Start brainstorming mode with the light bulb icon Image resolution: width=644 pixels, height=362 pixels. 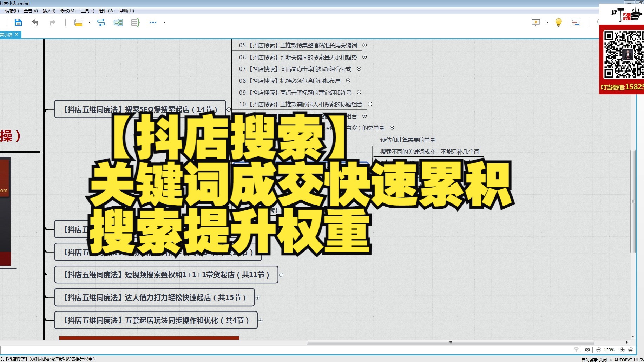559,22
